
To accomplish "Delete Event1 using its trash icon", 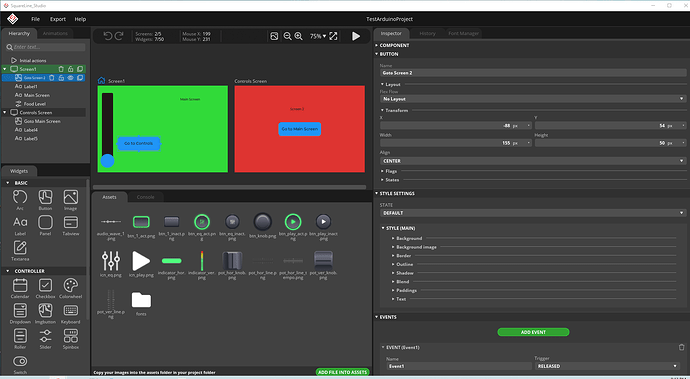I will point(682,347).
